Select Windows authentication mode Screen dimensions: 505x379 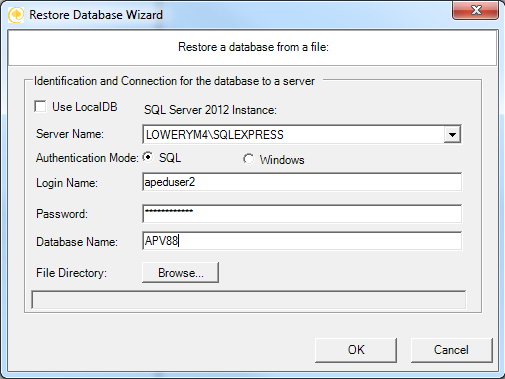pyautogui.click(x=248, y=159)
